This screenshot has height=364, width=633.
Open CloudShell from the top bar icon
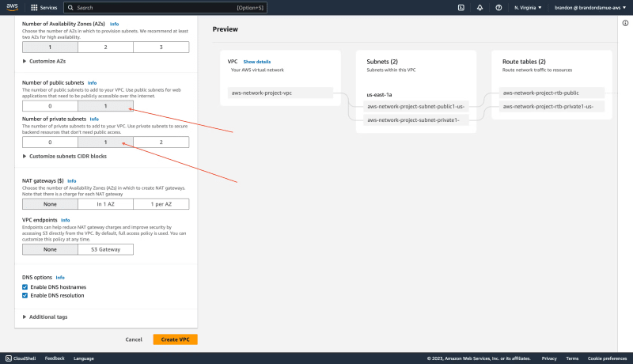coord(461,8)
